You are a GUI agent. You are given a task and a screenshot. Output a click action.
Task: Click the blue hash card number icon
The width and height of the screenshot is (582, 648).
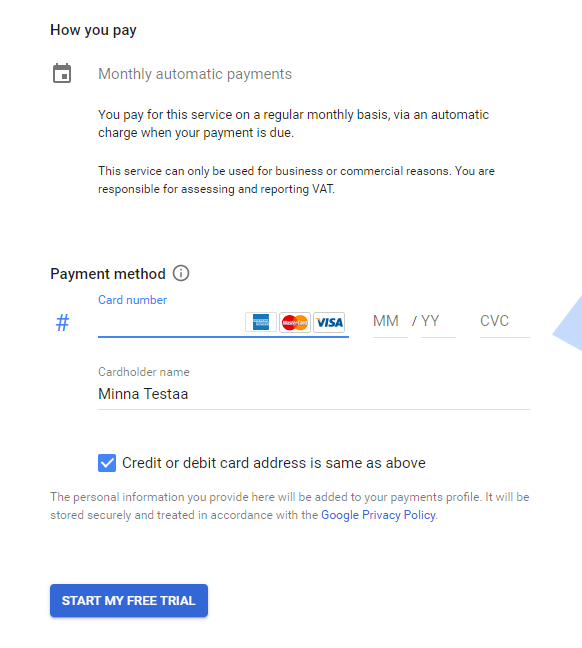pos(62,322)
